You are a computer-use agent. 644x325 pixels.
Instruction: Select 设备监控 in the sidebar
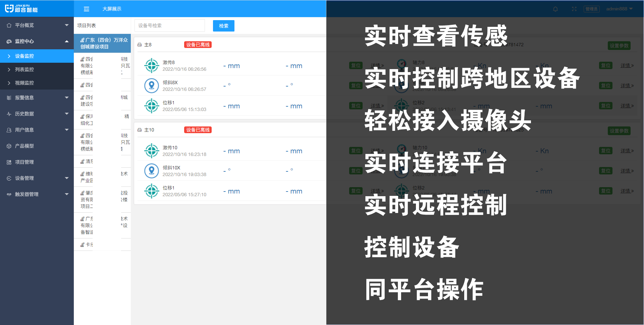click(x=37, y=56)
